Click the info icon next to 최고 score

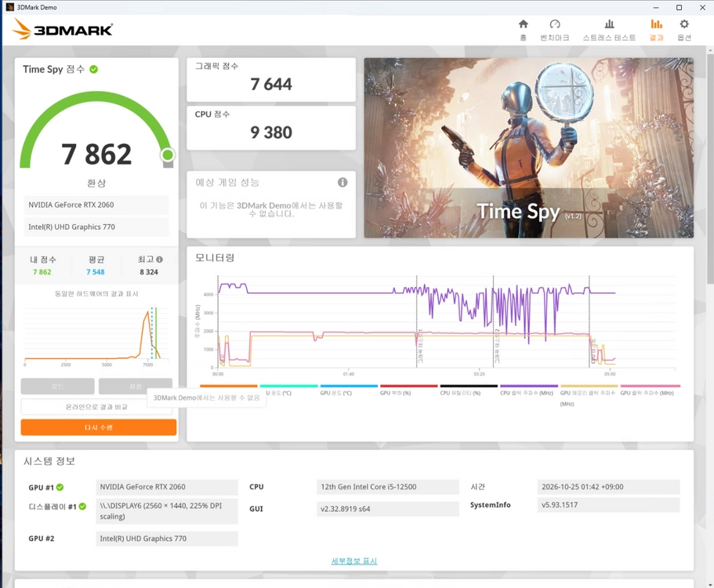coord(159,260)
